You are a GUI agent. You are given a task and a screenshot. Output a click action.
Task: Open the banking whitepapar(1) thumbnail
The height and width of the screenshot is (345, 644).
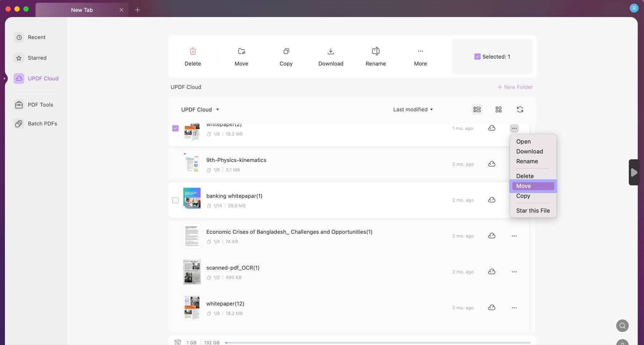point(192,198)
